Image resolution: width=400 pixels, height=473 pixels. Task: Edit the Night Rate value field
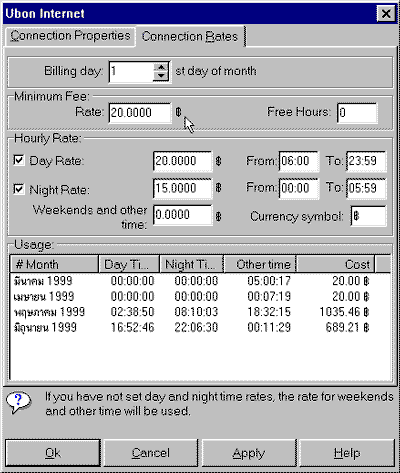coord(182,188)
